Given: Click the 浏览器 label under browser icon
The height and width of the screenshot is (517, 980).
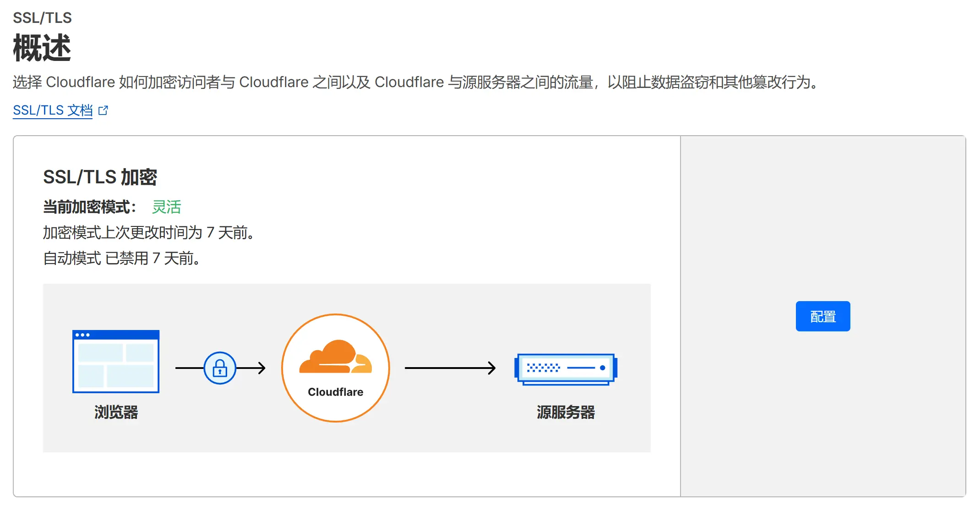Looking at the screenshot, I should point(116,412).
